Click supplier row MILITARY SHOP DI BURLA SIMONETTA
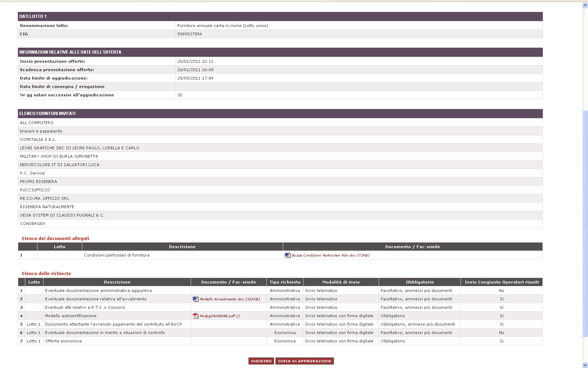 click(x=280, y=156)
